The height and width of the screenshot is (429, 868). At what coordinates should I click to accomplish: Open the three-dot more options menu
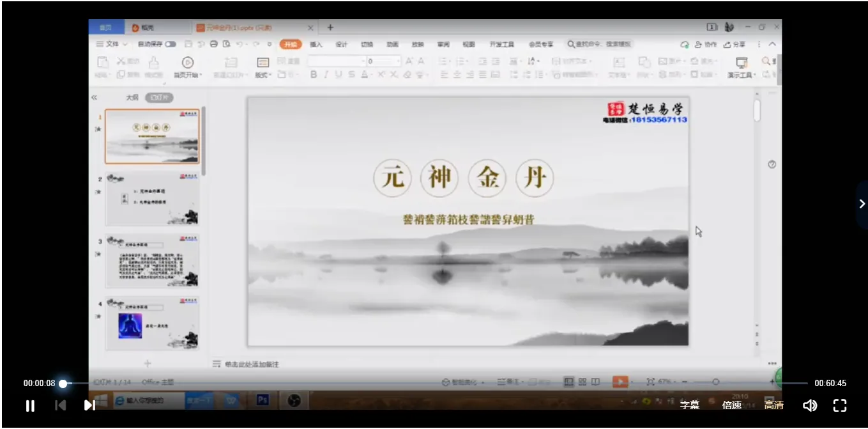click(759, 44)
